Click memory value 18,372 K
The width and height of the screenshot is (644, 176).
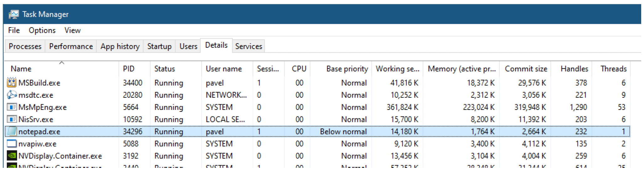481,83
